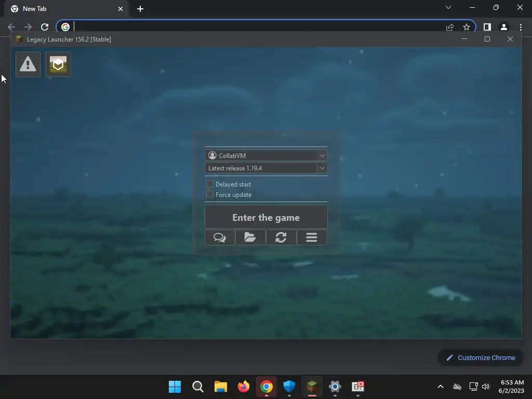Expand the CollabVM account dropdown
The width and height of the screenshot is (532, 399).
coord(266,155)
